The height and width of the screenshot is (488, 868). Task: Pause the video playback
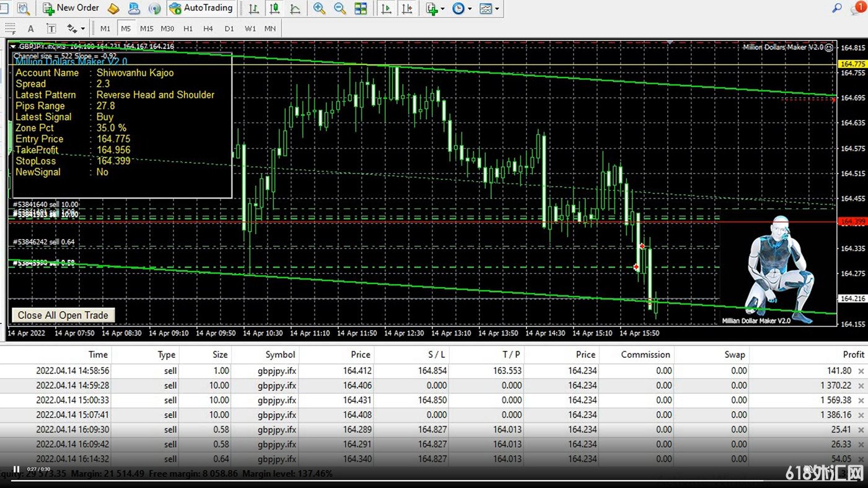tap(16, 469)
